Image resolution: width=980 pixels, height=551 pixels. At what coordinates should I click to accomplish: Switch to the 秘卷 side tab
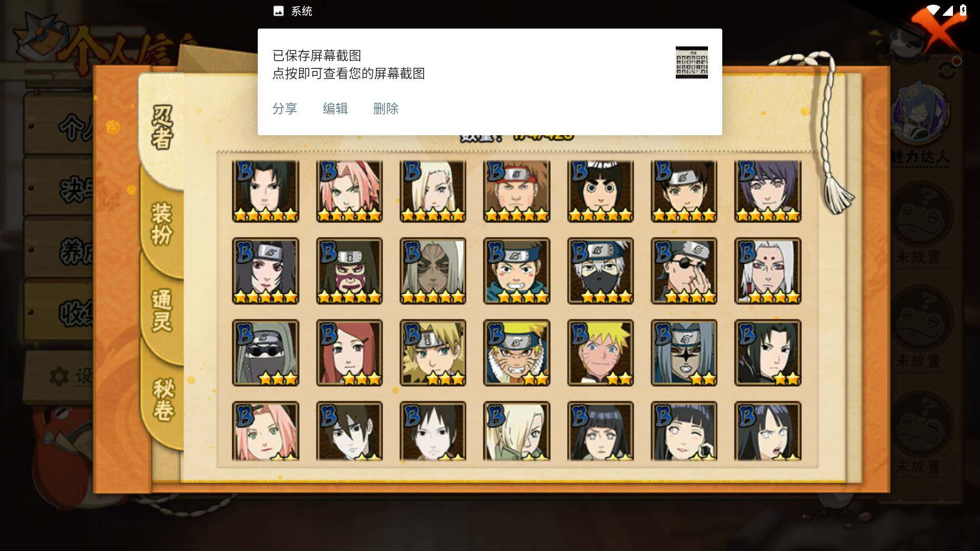(x=163, y=399)
